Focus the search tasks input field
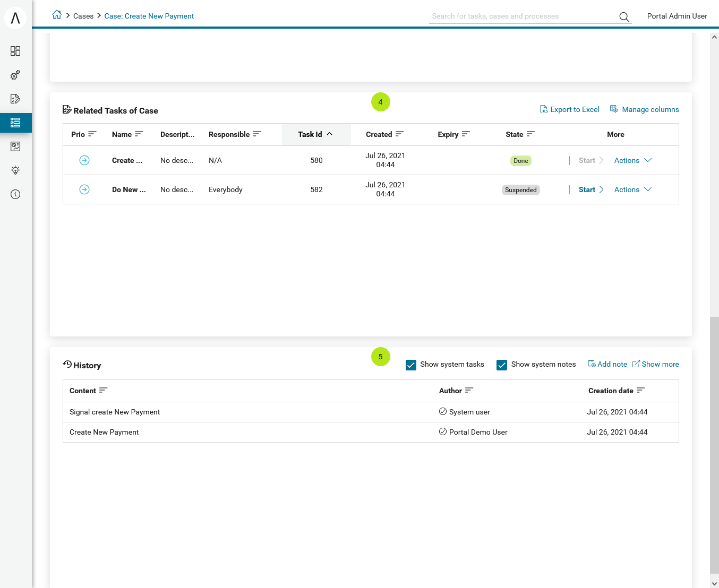This screenshot has width=719, height=588. (522, 16)
